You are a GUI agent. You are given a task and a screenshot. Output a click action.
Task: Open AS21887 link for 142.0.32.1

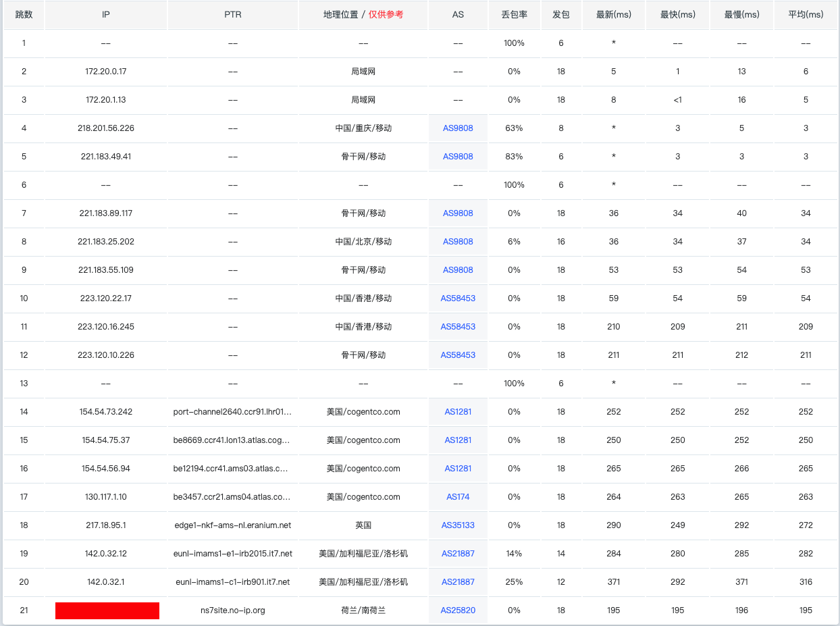click(458, 582)
